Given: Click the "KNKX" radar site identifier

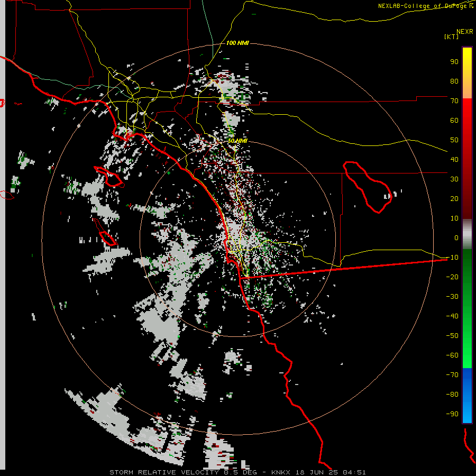Looking at the screenshot, I should pyautogui.click(x=281, y=472).
